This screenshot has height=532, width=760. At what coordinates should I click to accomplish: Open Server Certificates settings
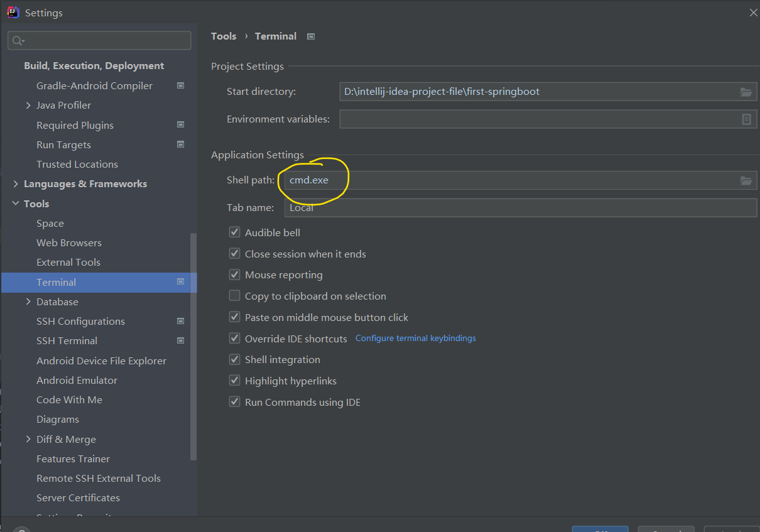pyautogui.click(x=78, y=497)
